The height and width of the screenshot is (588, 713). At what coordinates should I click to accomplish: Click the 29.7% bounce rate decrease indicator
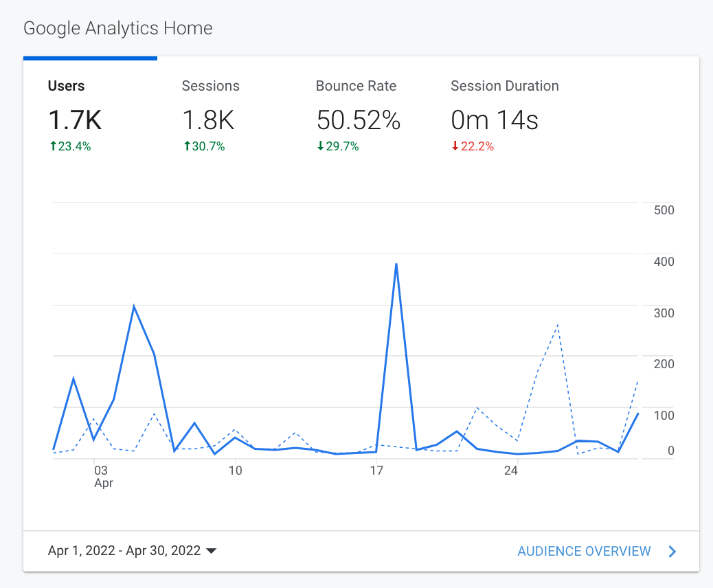pos(338,146)
